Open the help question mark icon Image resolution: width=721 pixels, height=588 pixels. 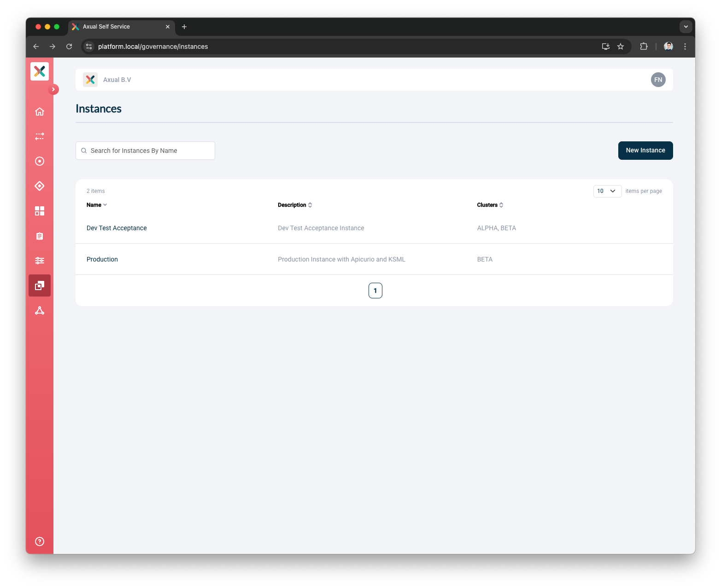(40, 541)
